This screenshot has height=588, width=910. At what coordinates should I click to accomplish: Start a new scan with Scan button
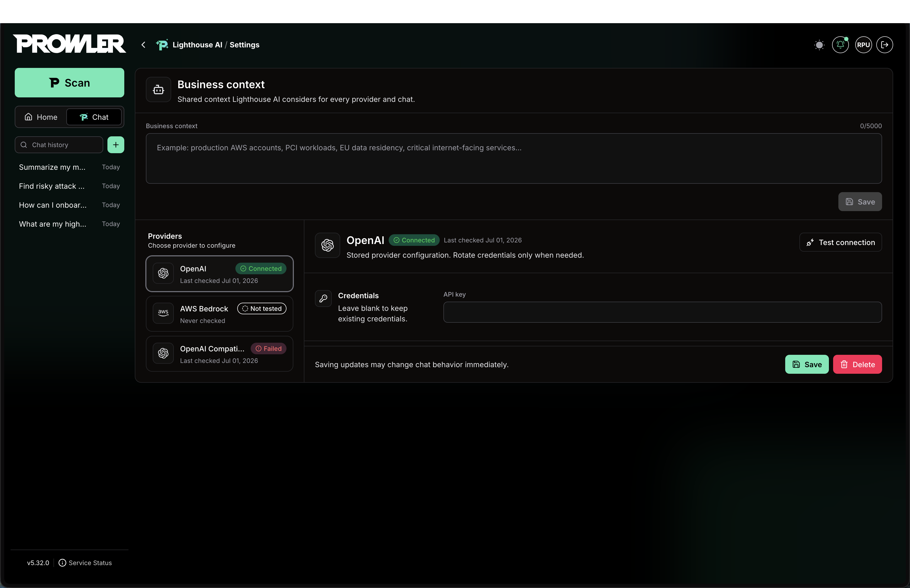tap(70, 82)
